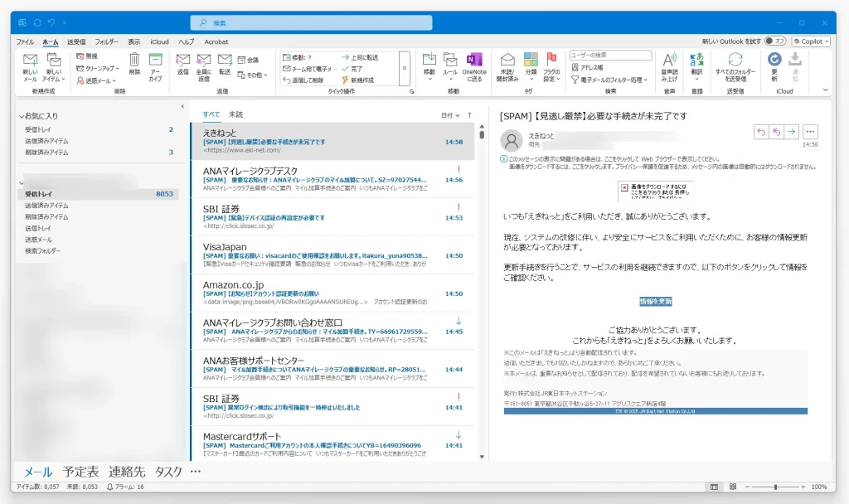Click the zoom slider handle in status bar
849x504 pixels.
click(x=775, y=487)
